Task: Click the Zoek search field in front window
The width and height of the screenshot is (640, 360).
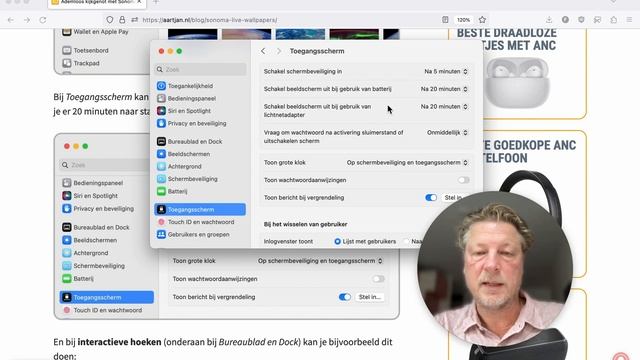Action: (200, 69)
